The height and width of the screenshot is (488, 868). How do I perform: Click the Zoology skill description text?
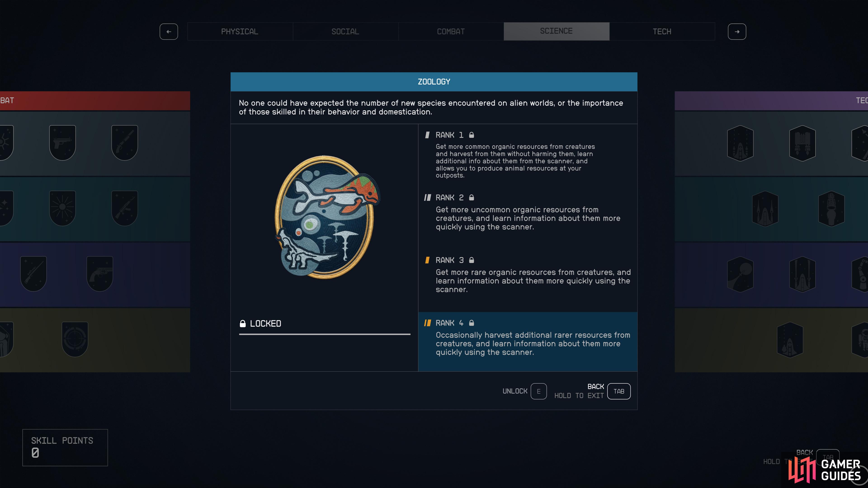pos(431,108)
